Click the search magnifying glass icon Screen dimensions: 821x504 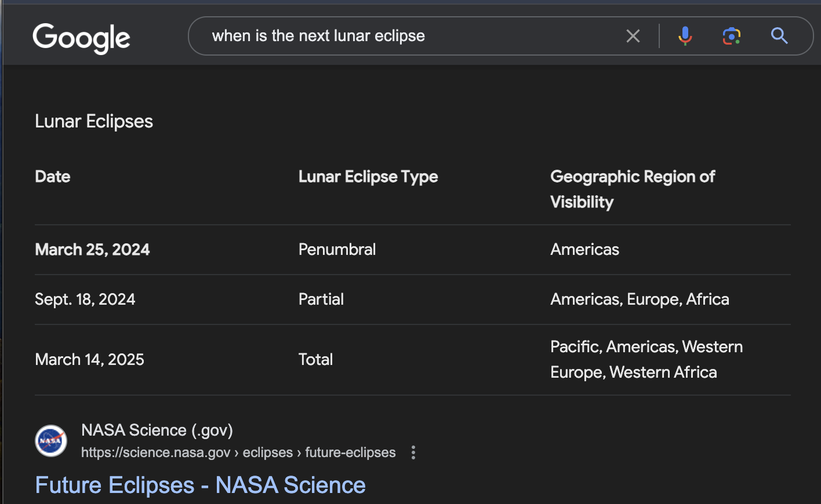[x=779, y=36]
